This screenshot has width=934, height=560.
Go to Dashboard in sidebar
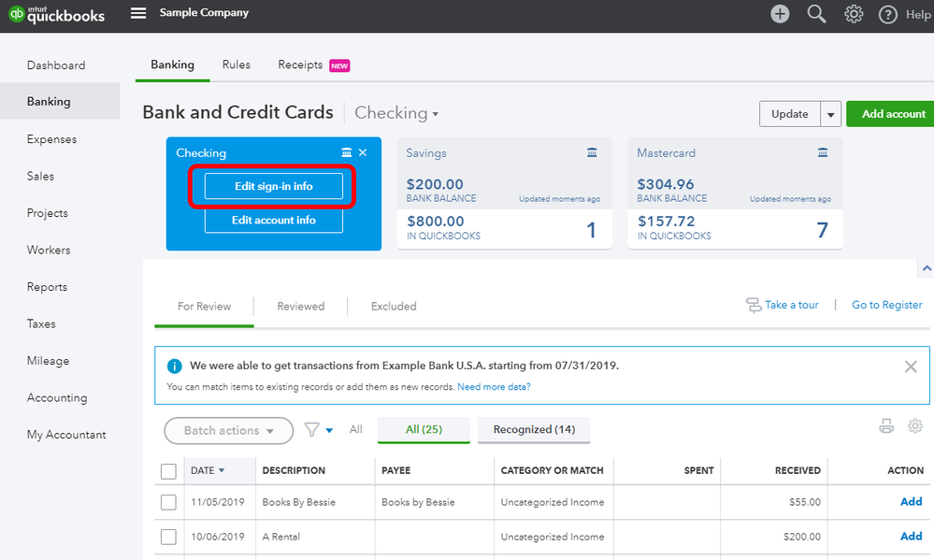point(56,65)
